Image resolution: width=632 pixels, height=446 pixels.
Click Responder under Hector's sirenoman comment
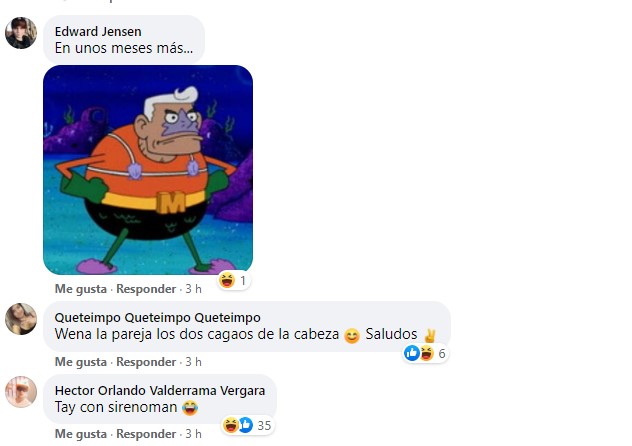coord(146,434)
